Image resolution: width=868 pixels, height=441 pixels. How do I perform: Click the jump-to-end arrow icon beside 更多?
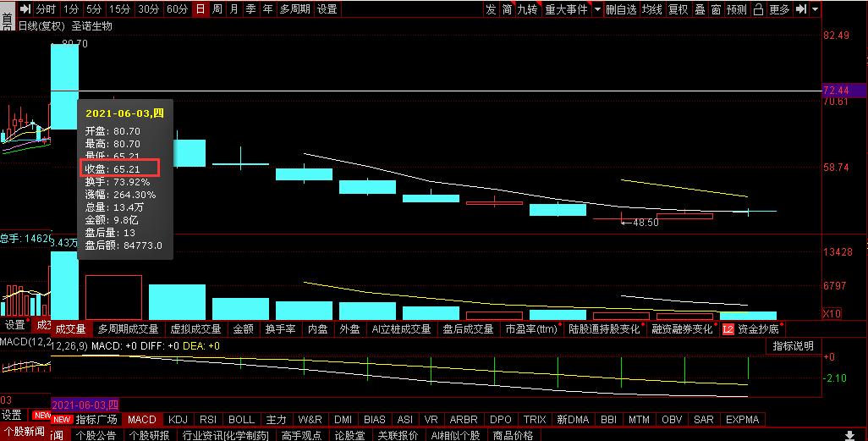[x=801, y=8]
